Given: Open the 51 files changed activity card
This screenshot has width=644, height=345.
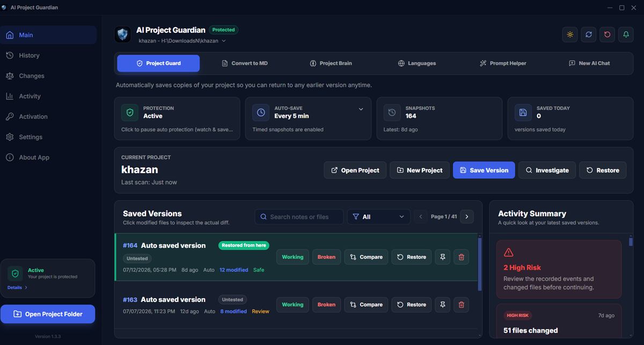Looking at the screenshot, I should 559,322.
